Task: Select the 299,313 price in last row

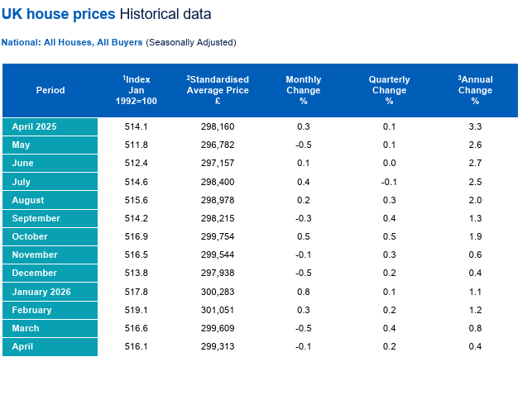Action: click(x=218, y=346)
